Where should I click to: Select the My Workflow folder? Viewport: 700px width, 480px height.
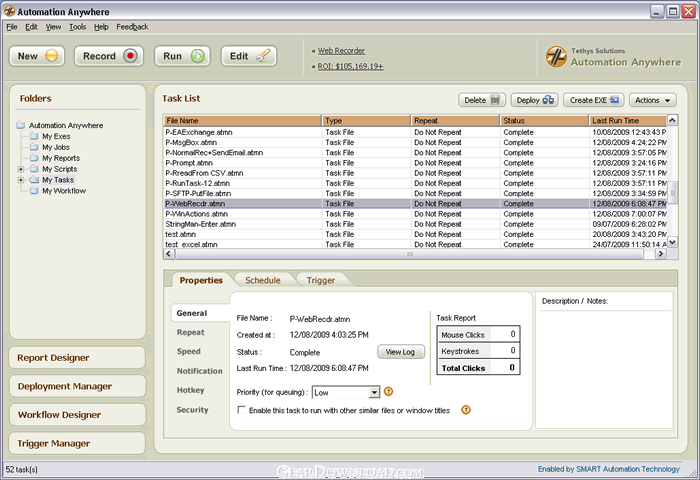pos(64,191)
